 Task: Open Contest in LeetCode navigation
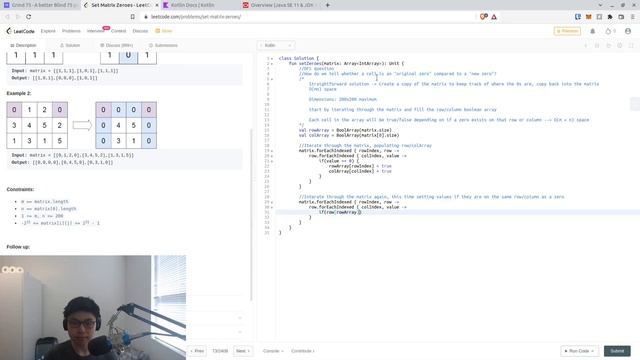(118, 31)
